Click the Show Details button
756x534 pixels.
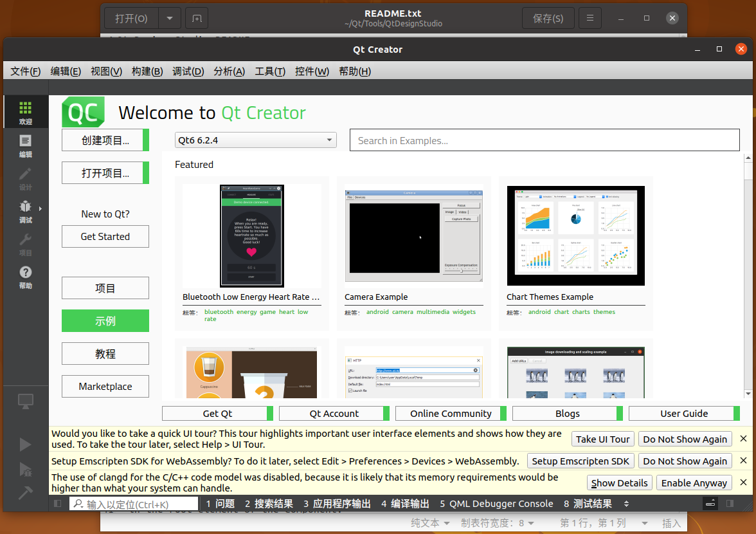tap(620, 483)
